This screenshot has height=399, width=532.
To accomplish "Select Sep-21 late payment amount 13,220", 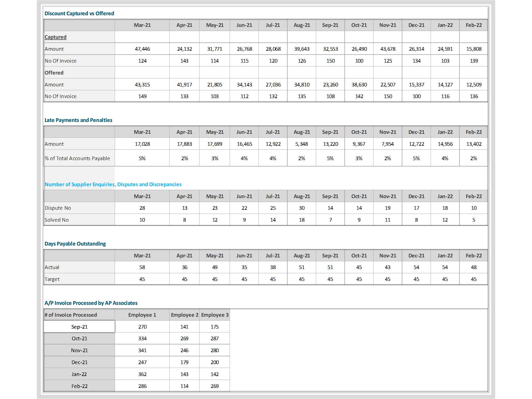I will pyautogui.click(x=330, y=144).
